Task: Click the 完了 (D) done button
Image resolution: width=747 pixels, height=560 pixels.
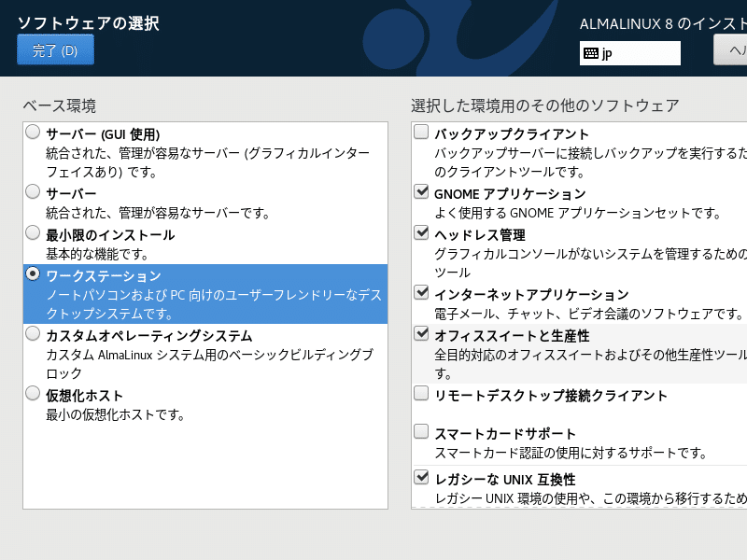Action: click(x=55, y=50)
